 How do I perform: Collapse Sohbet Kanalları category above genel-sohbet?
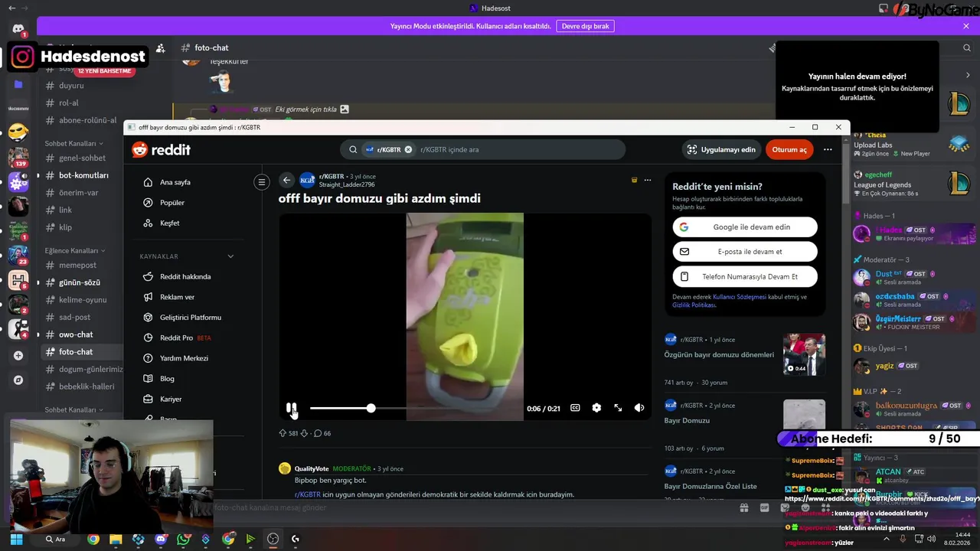click(73, 143)
